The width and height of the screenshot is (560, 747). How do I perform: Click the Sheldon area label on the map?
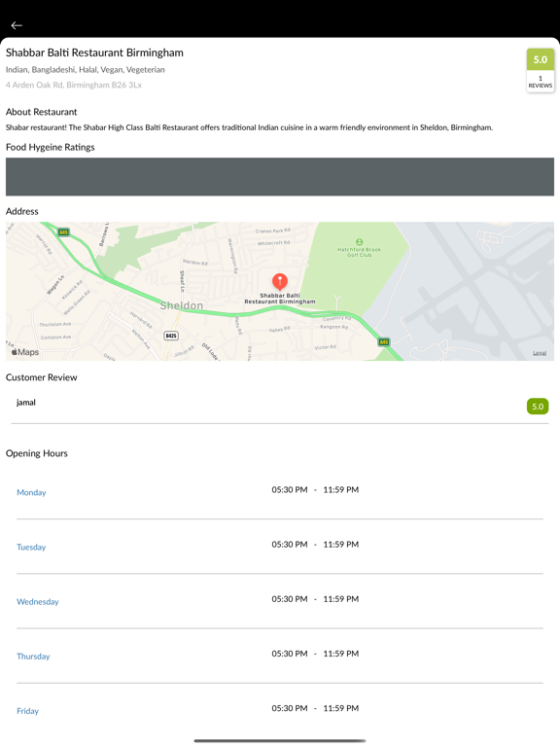(x=182, y=305)
